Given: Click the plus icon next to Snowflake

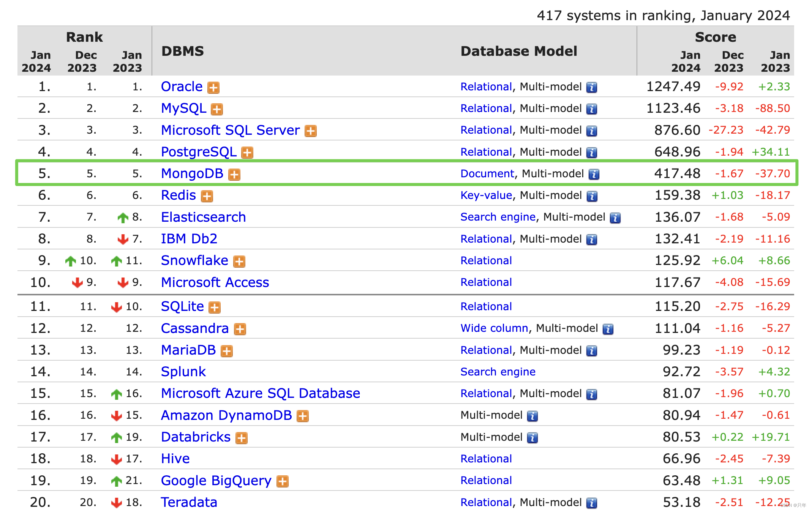Looking at the screenshot, I should (239, 262).
